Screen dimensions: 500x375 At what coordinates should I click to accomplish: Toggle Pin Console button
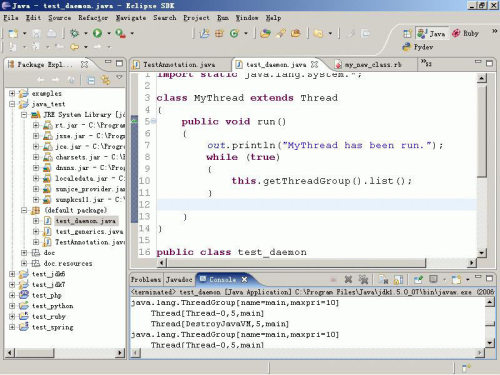click(x=418, y=279)
